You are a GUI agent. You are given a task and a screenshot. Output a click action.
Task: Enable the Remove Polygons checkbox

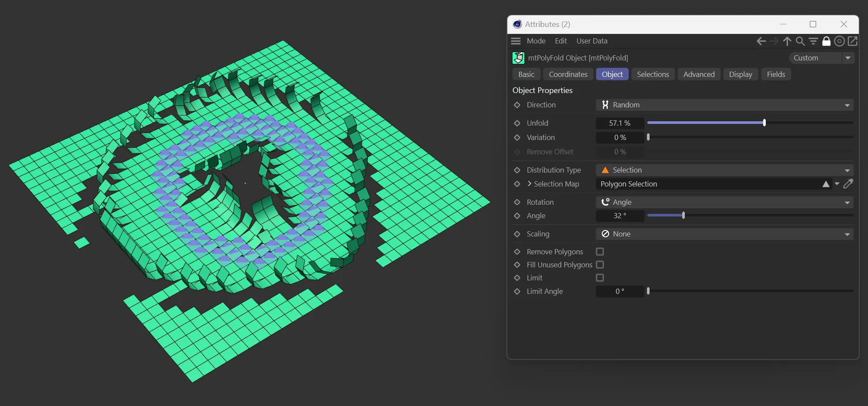[600, 252]
